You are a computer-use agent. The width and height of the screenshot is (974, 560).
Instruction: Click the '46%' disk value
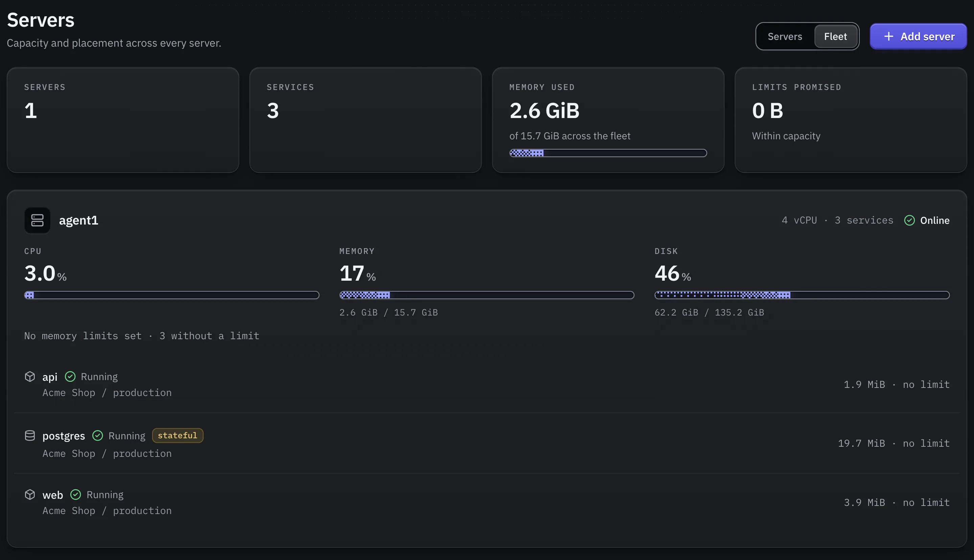[673, 274]
